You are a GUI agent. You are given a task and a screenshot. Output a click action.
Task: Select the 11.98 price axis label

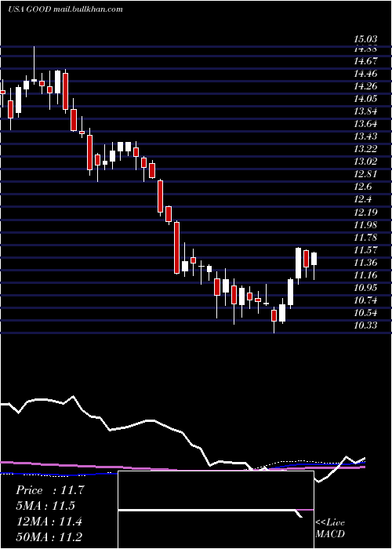(365, 225)
